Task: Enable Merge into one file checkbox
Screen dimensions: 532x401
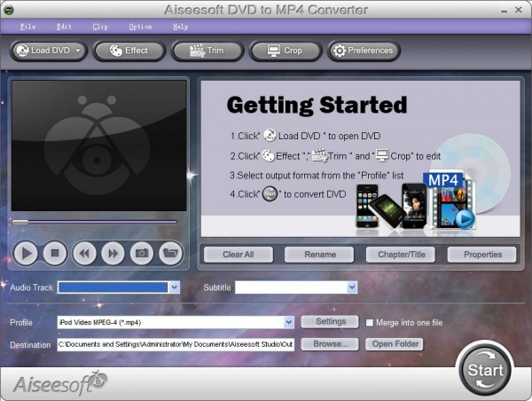Action: (x=371, y=322)
